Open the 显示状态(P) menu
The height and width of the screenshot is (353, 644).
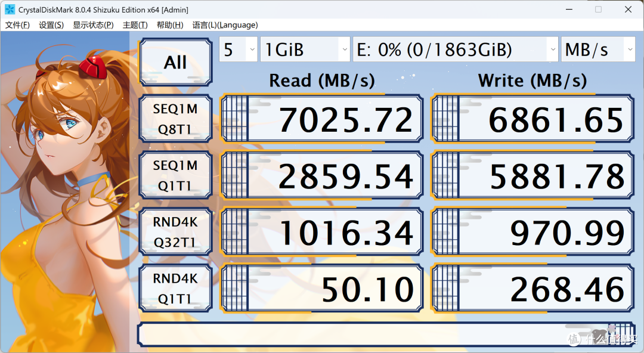click(x=93, y=25)
